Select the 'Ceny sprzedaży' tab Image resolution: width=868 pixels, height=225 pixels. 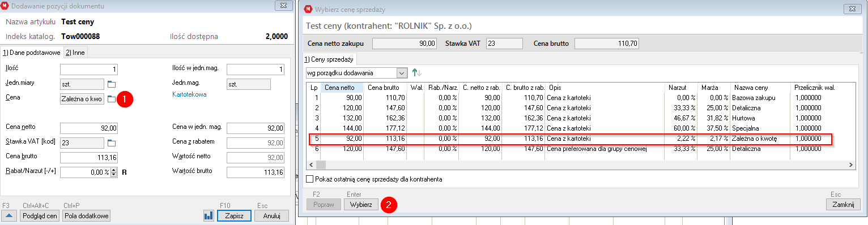[x=329, y=59]
